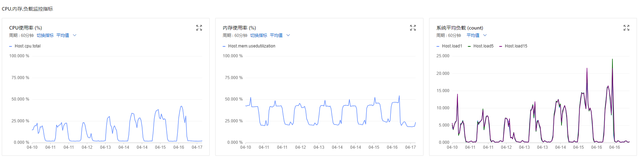This screenshot has height=160, width=644.
Task: Expand the CPU使用率 chart to fullscreen
Action: click(x=199, y=28)
